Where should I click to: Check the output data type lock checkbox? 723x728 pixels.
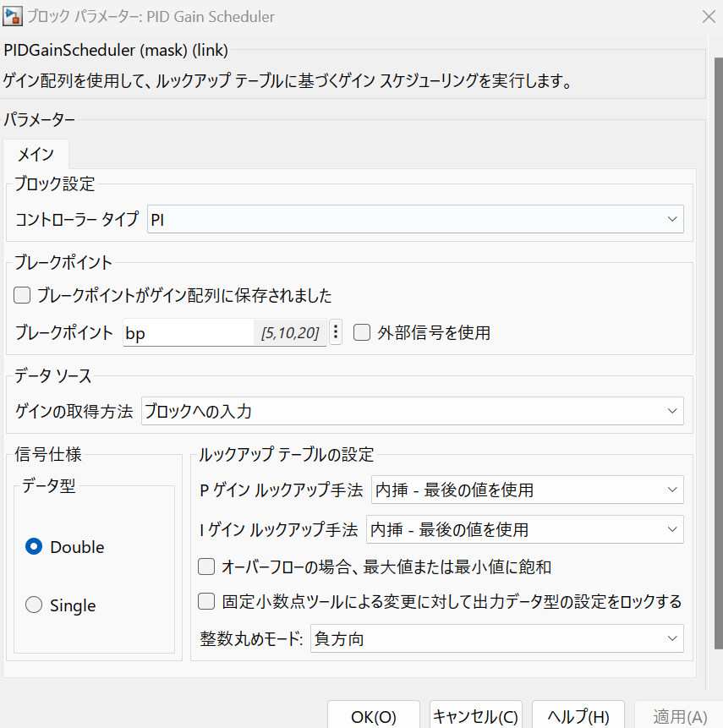coord(206,601)
